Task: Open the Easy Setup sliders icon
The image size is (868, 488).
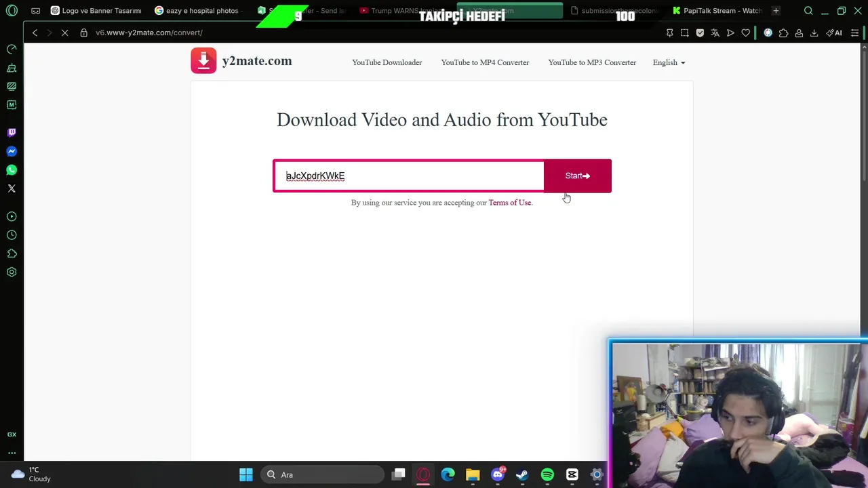Action: coord(854,33)
